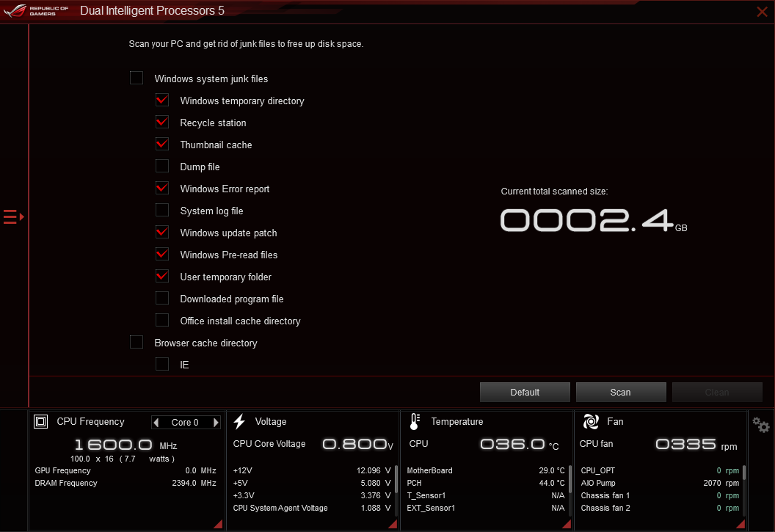Screen dimensions: 775x532
Task: Click the Voltage list scrollbar
Action: click(x=396, y=479)
